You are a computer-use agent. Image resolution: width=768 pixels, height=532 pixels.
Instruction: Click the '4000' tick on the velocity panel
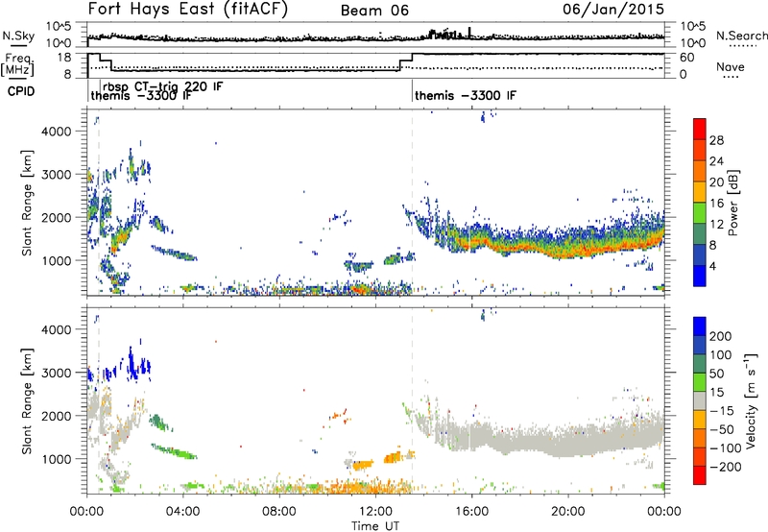[x=57, y=329]
